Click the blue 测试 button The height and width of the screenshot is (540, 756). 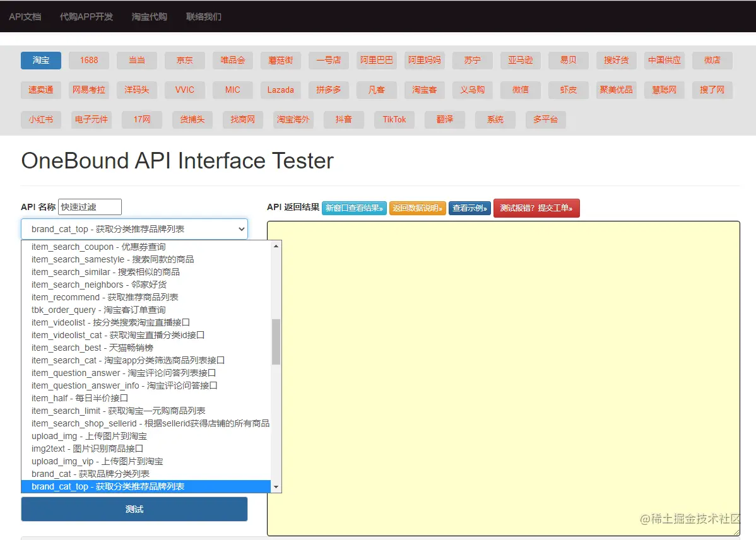coord(134,509)
